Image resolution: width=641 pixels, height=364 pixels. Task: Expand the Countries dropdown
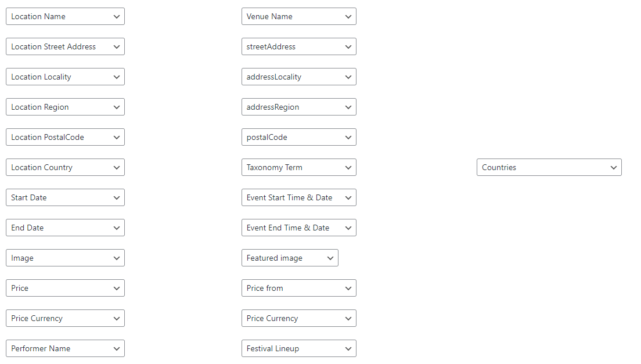(x=549, y=168)
